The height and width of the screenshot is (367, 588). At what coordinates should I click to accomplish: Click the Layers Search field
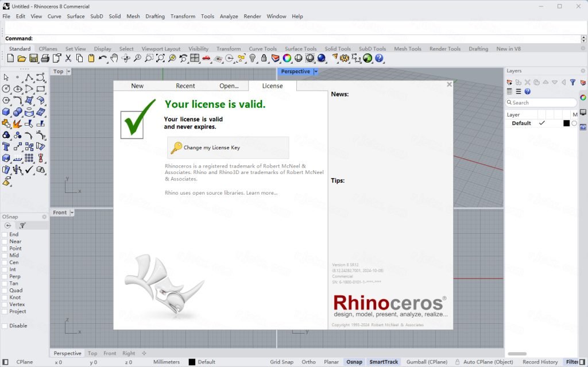point(541,102)
